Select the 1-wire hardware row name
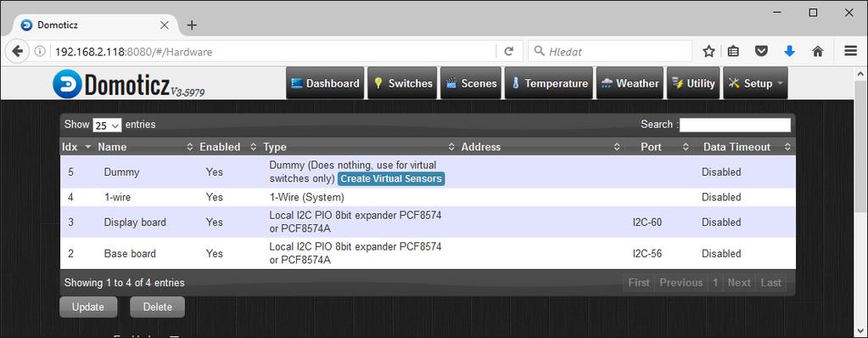The width and height of the screenshot is (868, 338). (x=117, y=197)
